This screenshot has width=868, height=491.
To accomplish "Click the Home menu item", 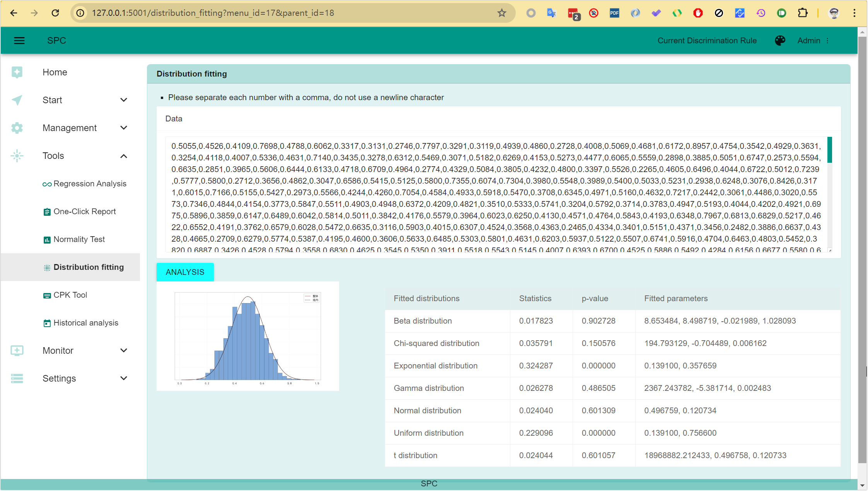I will [x=55, y=72].
